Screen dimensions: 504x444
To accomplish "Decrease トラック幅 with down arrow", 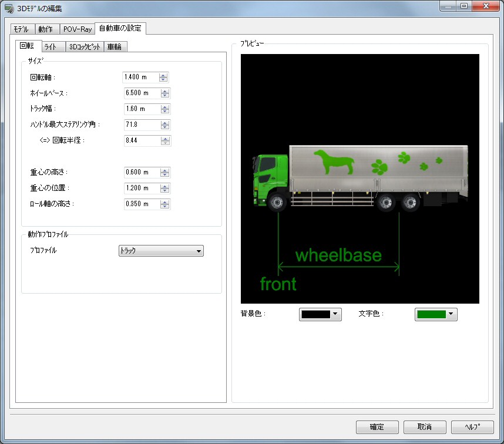I will 165,111.
